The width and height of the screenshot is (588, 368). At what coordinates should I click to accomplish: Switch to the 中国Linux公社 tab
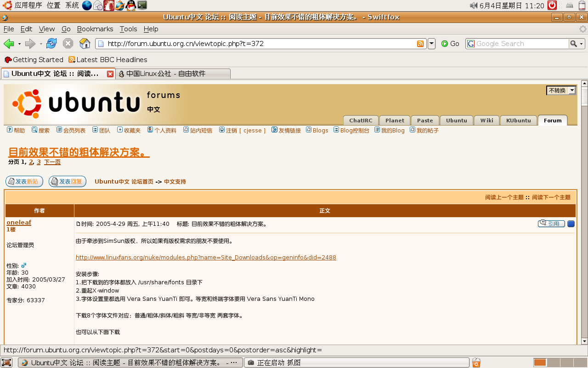point(173,74)
